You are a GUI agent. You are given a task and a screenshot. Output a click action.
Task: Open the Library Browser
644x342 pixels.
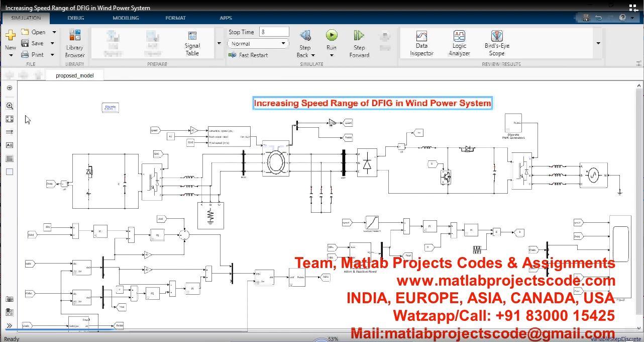[x=75, y=43]
